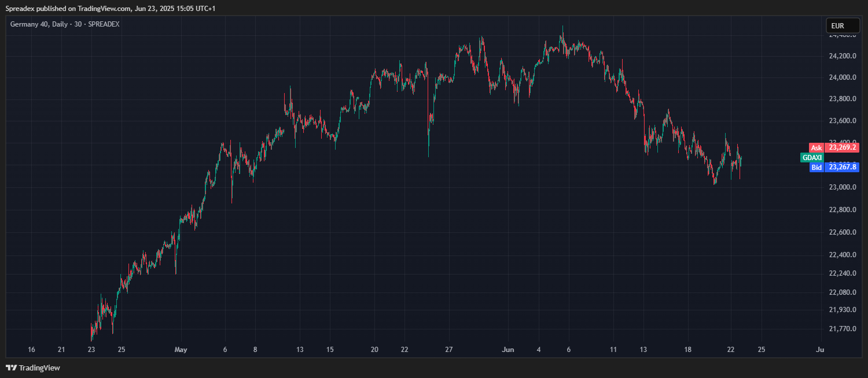
Task: Click the 22,240.0 price axis label
Action: tap(843, 273)
